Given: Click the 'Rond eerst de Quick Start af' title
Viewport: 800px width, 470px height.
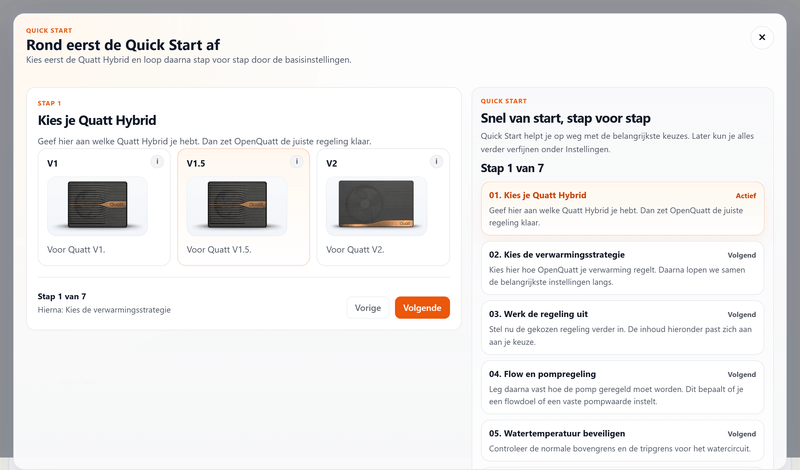Looking at the screenshot, I should coord(123,45).
